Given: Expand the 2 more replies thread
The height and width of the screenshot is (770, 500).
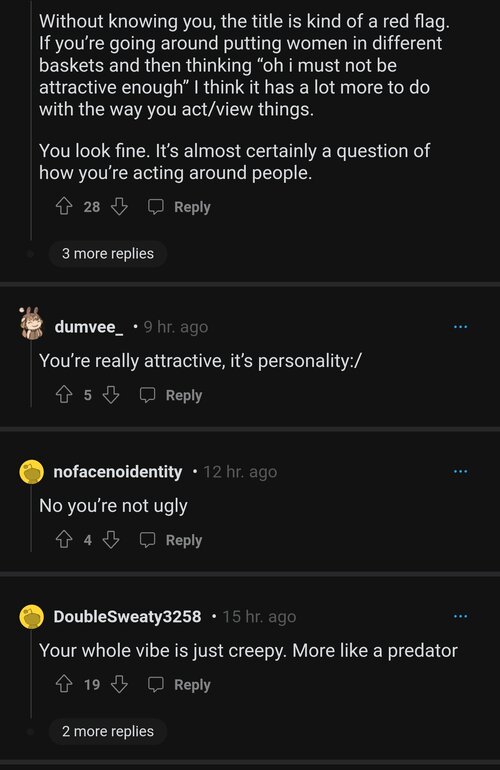Looking at the screenshot, I should click(108, 731).
